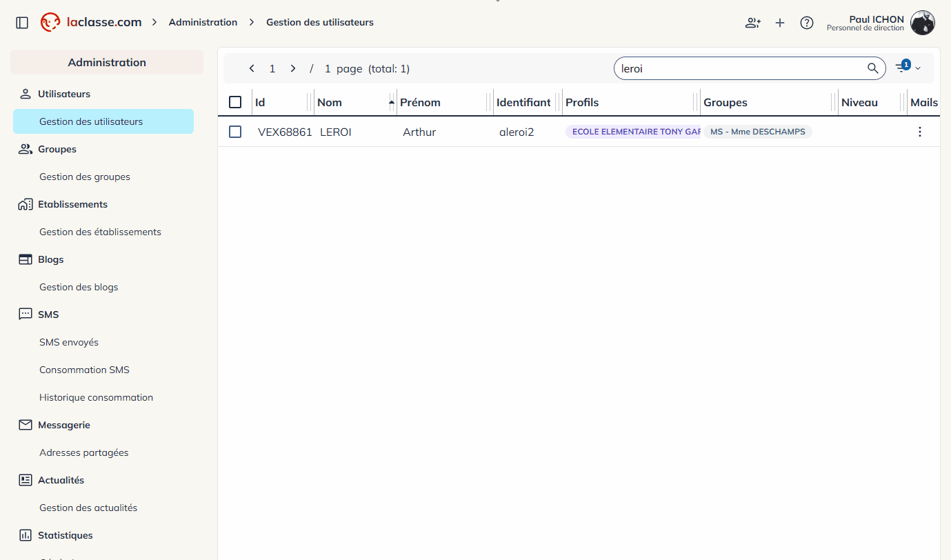Click the search field containing leroi
The height and width of the screenshot is (560, 951).
tap(738, 68)
